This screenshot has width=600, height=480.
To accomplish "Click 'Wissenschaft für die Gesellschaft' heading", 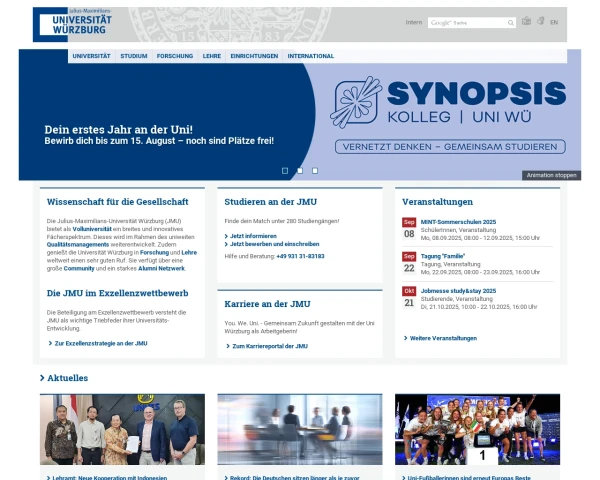I will (x=117, y=202).
